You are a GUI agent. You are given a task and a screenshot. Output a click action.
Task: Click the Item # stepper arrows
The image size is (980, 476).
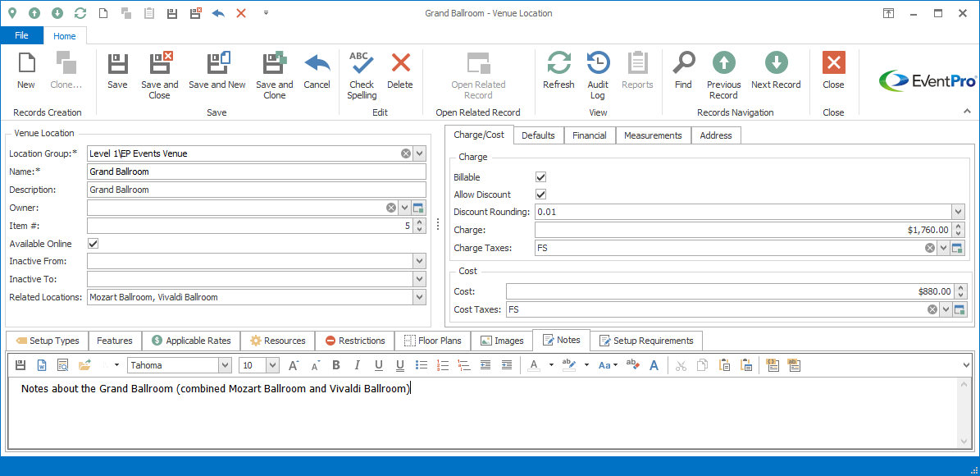419,226
